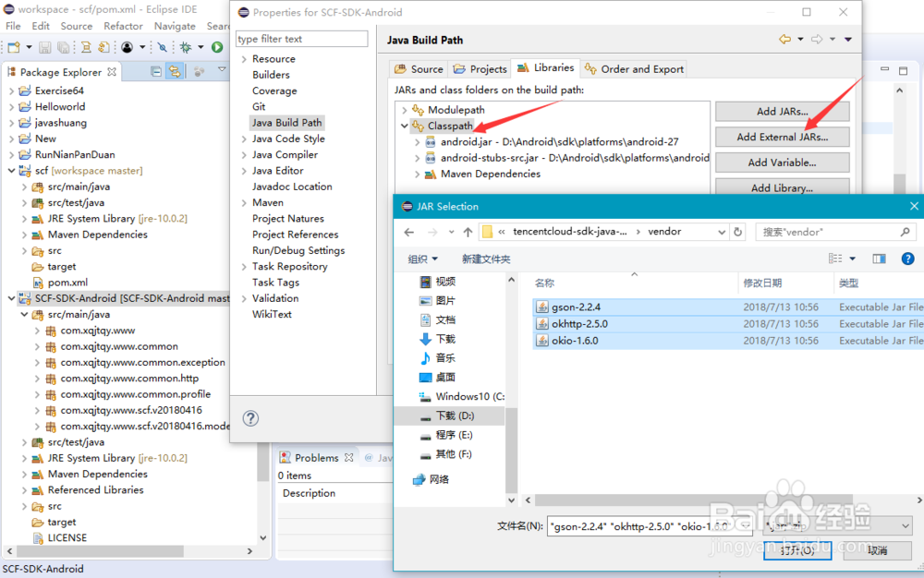Click the file list horizontal scrollbar
Viewport: 924px width, 578px height.
coord(693,500)
